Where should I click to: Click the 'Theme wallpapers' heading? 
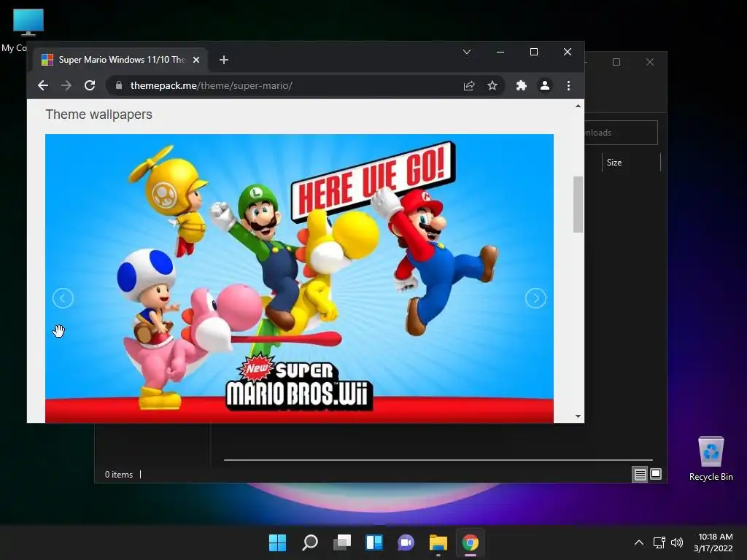point(98,114)
